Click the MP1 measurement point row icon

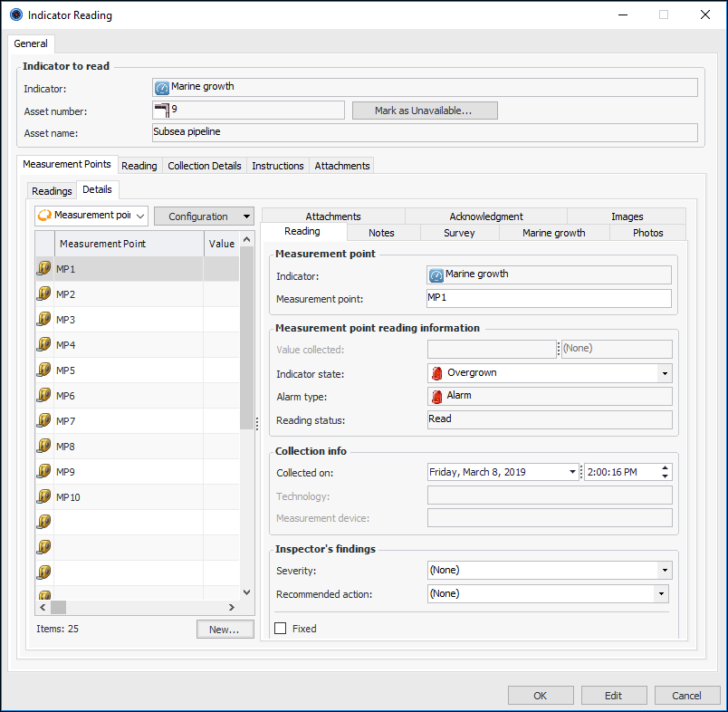[43, 269]
